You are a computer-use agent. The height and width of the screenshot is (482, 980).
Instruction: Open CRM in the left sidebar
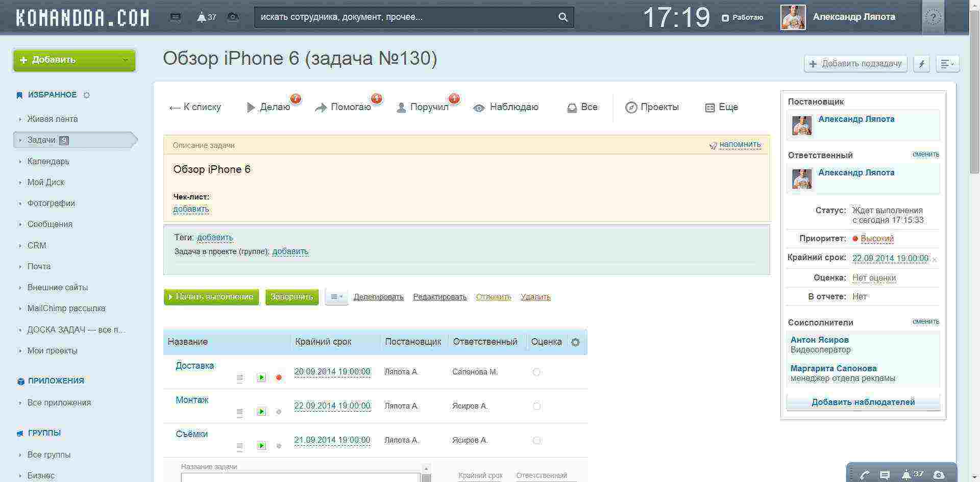[x=37, y=245]
